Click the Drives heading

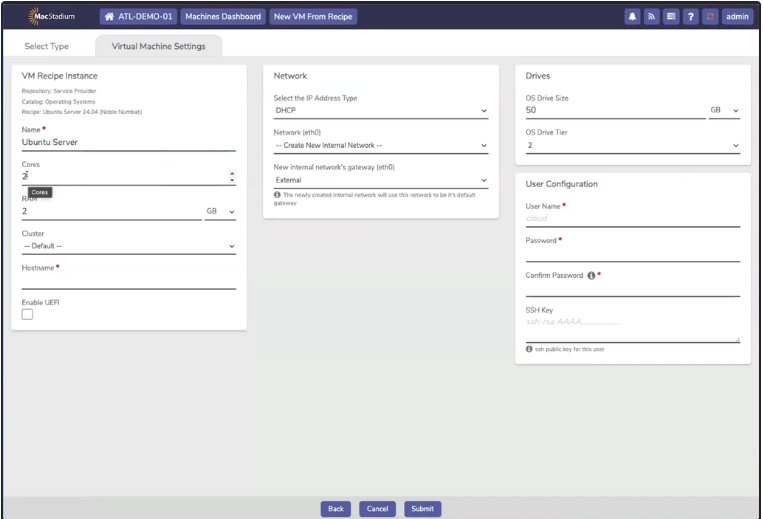click(x=538, y=76)
